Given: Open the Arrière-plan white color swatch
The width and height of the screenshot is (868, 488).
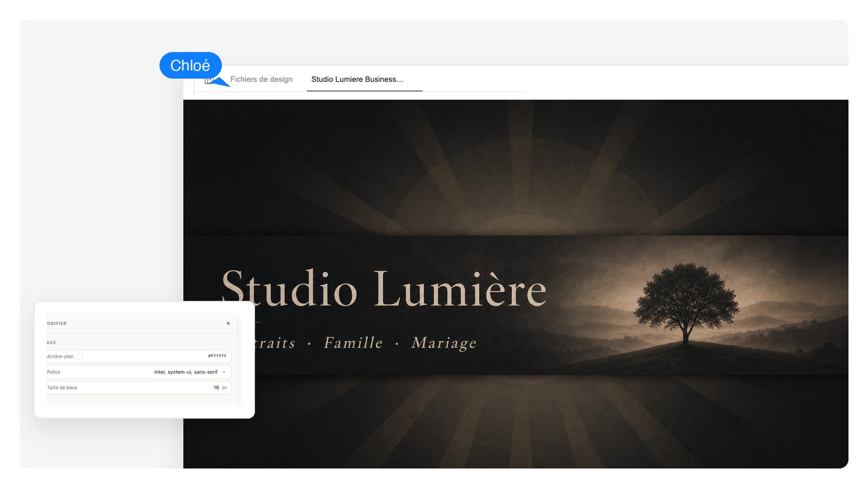Looking at the screenshot, I should click(x=79, y=356).
